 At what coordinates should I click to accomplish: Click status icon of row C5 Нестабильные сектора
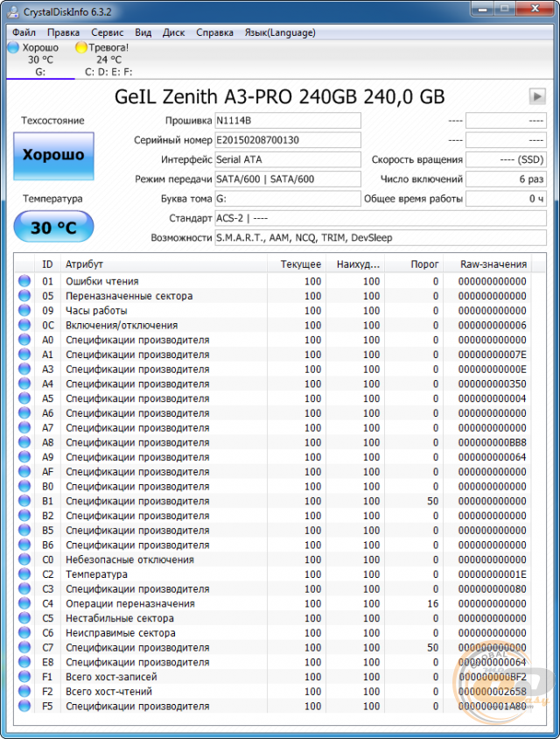click(x=24, y=618)
